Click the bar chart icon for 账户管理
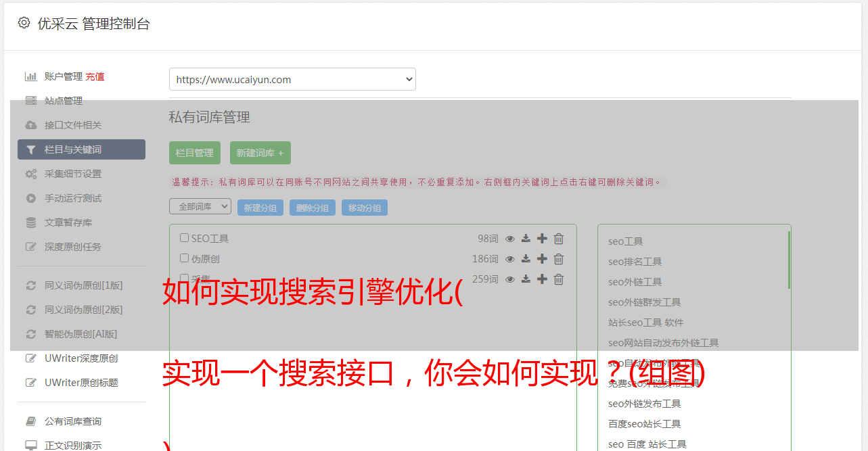The height and width of the screenshot is (451, 868). point(30,76)
